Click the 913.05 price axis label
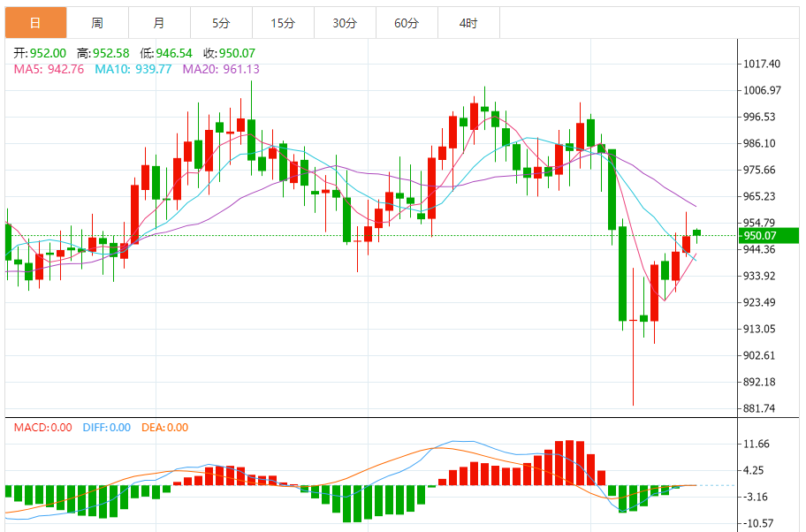The width and height of the screenshot is (806, 532). (x=759, y=329)
